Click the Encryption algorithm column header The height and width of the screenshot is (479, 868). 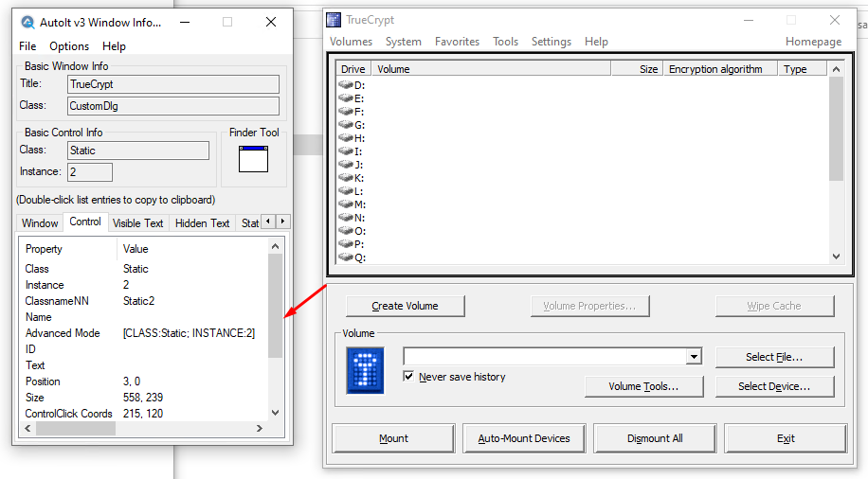click(x=720, y=69)
